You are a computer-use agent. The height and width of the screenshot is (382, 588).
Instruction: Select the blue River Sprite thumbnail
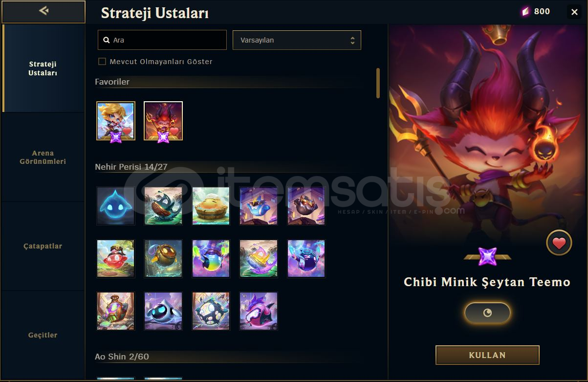[115, 205]
